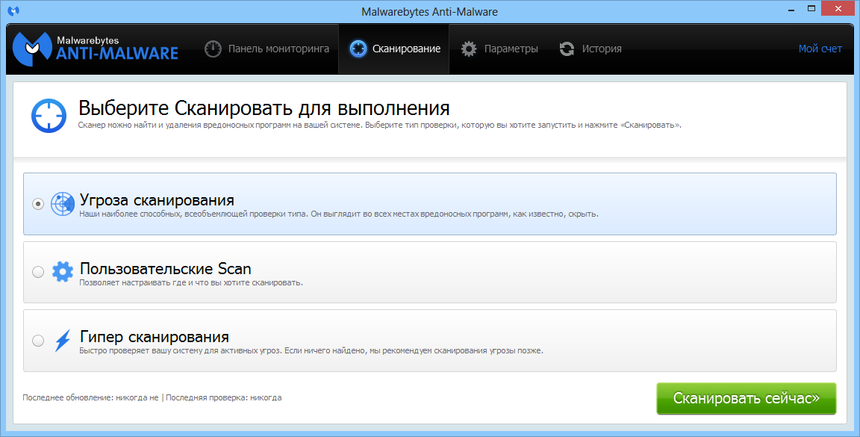Click the radar icon for Угроза сканирования
The image size is (860, 437).
pos(63,204)
